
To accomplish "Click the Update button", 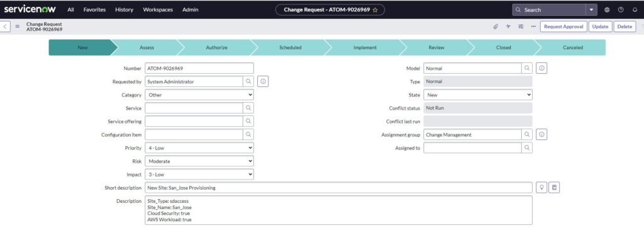I will (x=600, y=26).
